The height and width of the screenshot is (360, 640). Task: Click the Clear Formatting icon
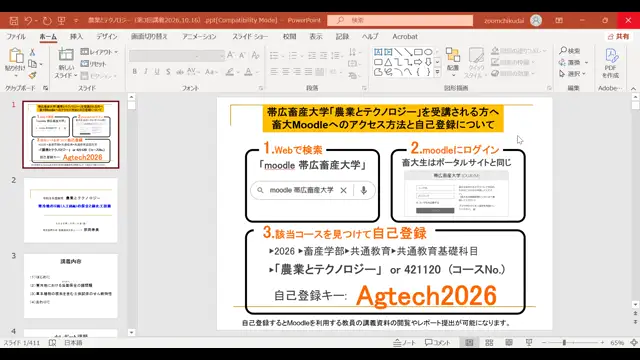pos(256,55)
